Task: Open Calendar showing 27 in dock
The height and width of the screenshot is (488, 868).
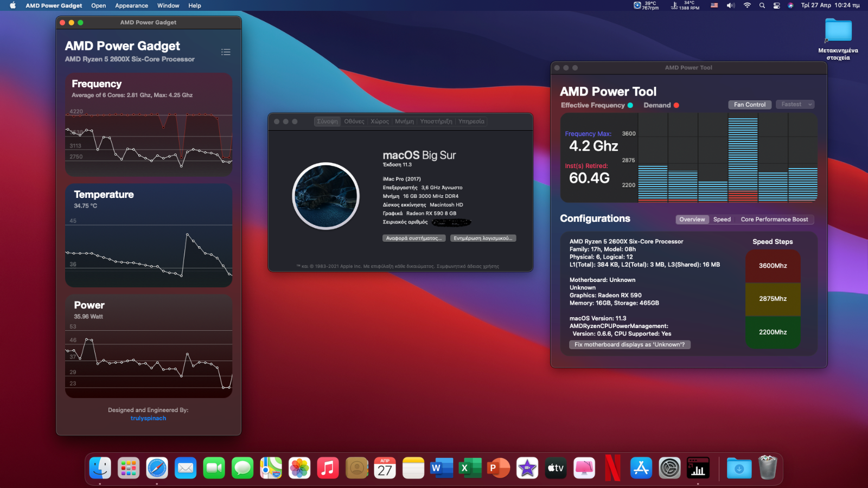Action: pyautogui.click(x=385, y=468)
